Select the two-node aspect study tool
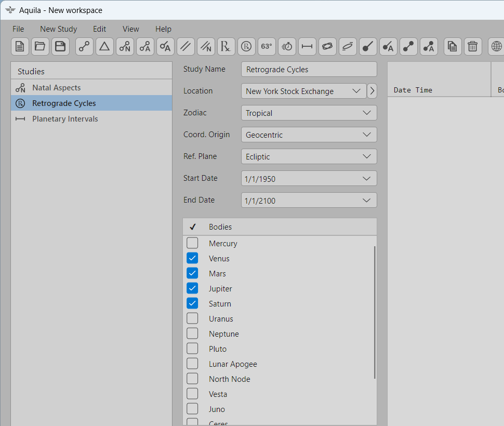This screenshot has width=504, height=426. 84,47
